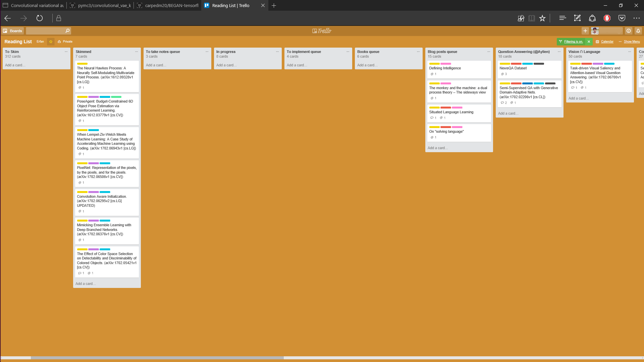The image size is (644, 362).
Task: Expand the 'Skimmed' list overflow menu
Action: (x=136, y=51)
